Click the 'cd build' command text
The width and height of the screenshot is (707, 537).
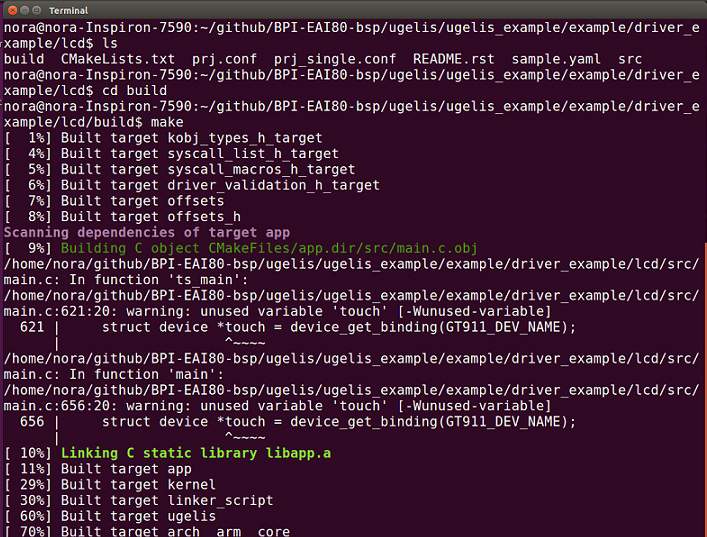(134, 91)
